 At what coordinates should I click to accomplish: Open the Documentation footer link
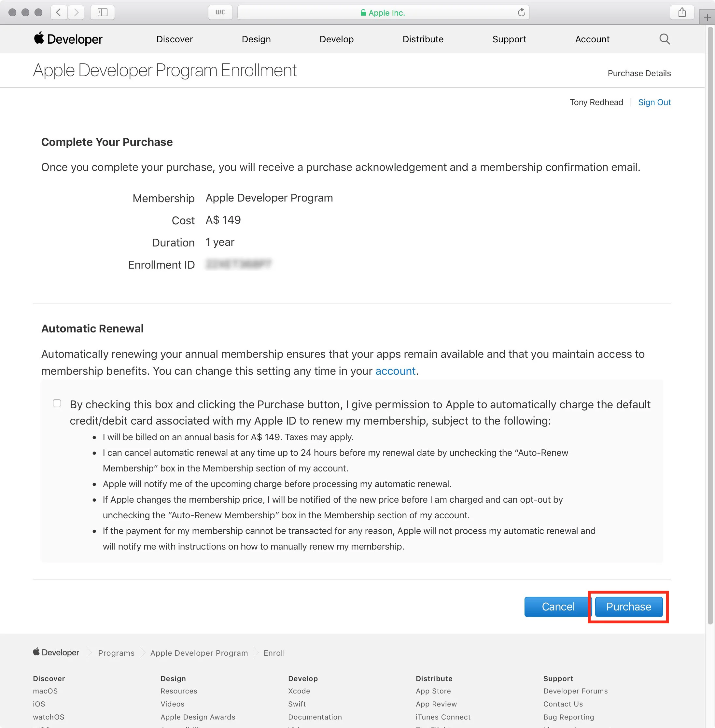pyautogui.click(x=315, y=717)
